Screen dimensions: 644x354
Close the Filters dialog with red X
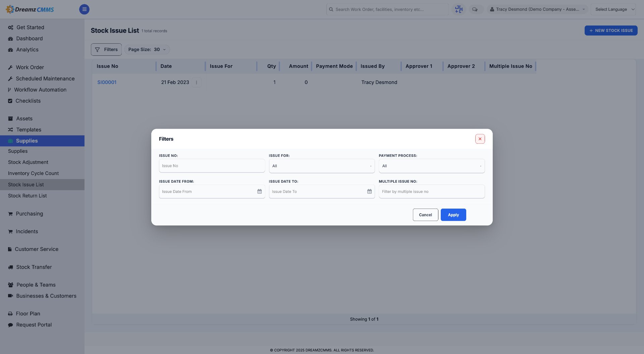pos(480,139)
